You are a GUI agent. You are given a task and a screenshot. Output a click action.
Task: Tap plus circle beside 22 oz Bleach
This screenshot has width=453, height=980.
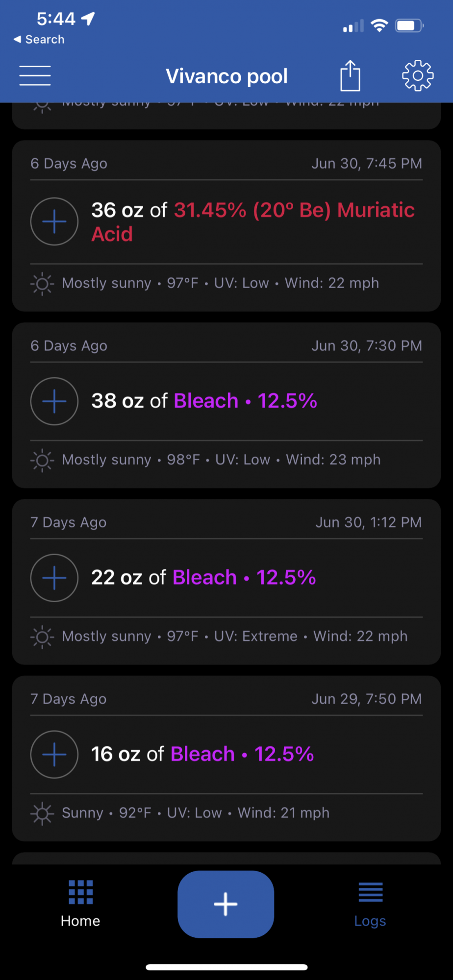point(54,578)
